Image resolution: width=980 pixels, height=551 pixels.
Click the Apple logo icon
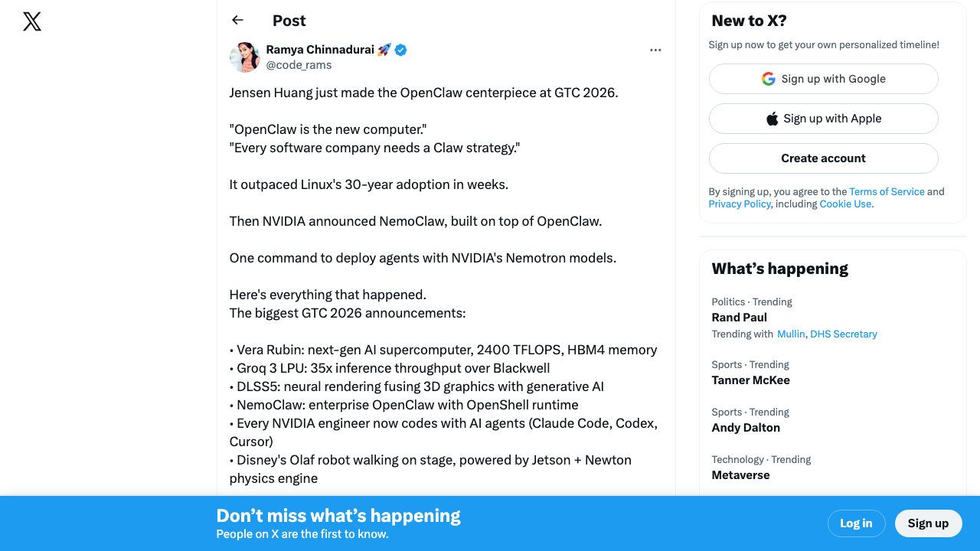tap(773, 119)
